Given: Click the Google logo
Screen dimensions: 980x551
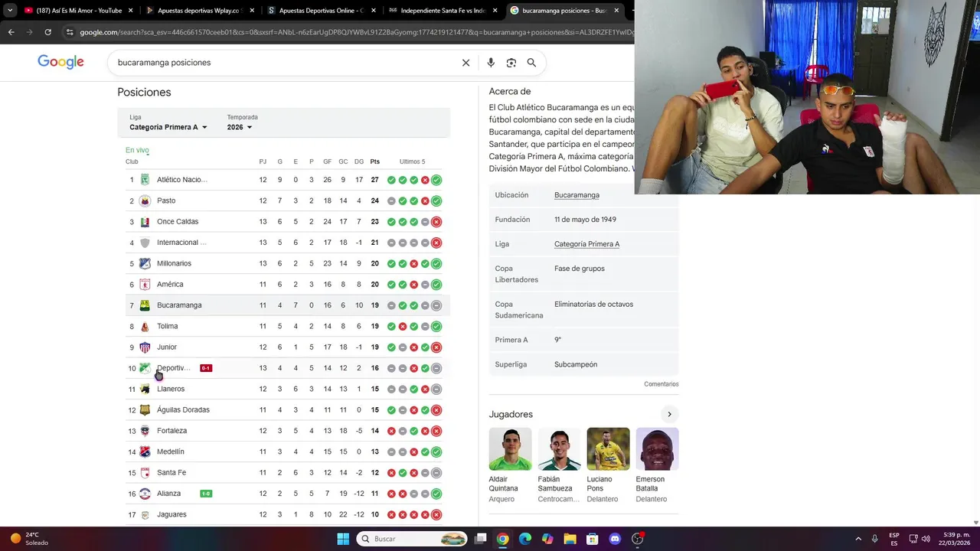Looking at the screenshot, I should [x=60, y=62].
